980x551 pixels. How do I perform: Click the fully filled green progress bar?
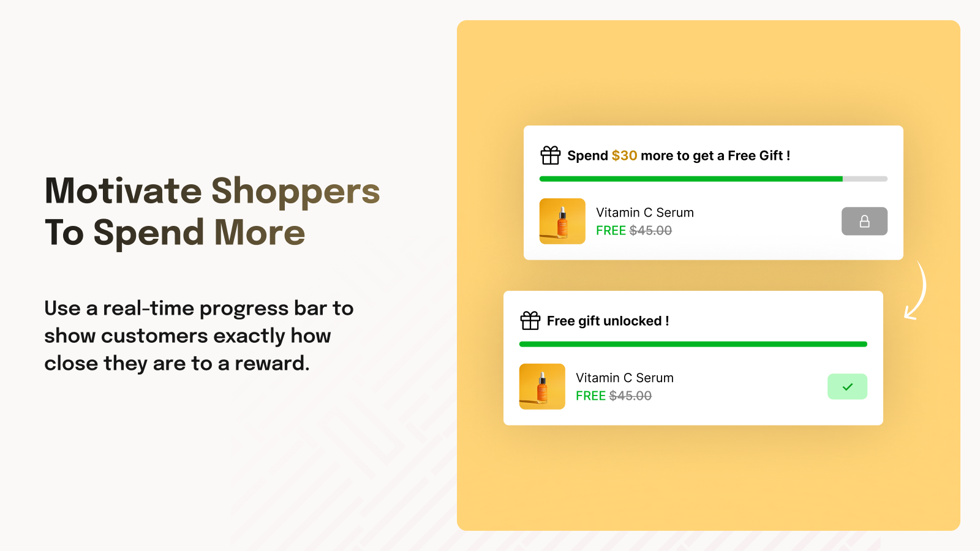tap(693, 344)
